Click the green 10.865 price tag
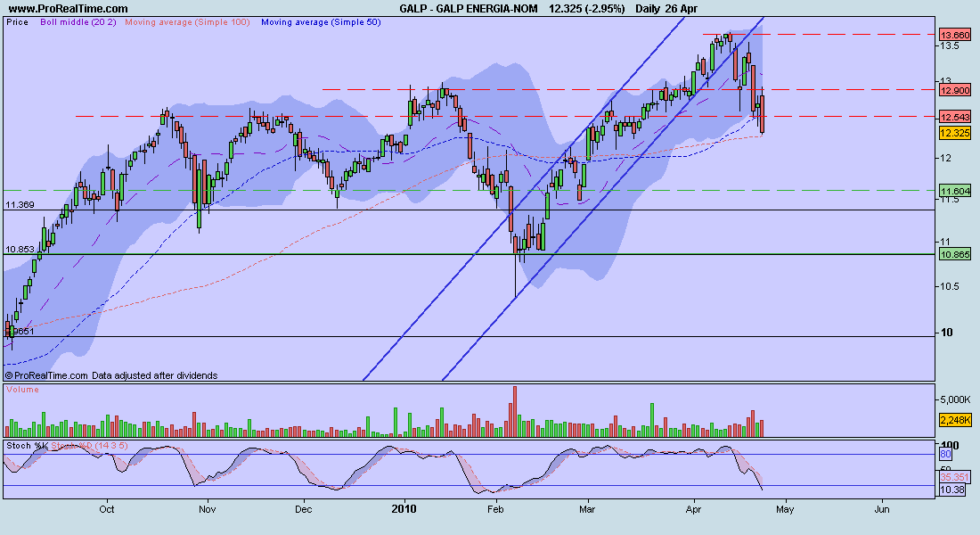 955,254
